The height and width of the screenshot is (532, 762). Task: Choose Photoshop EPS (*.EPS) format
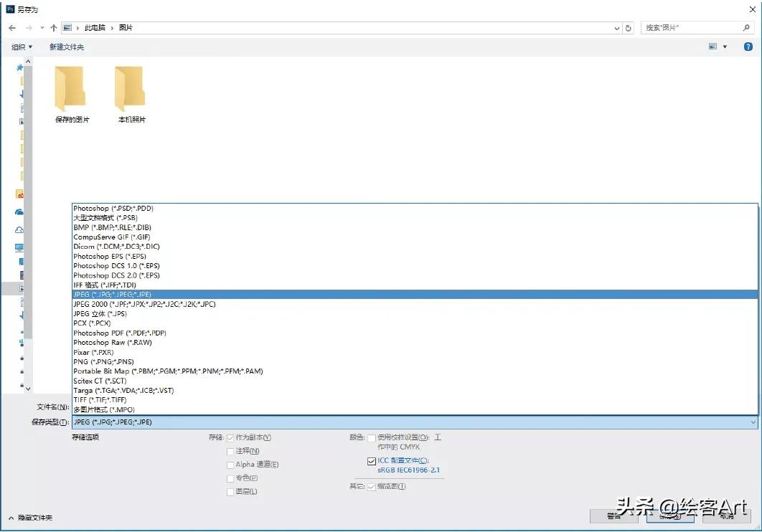click(415, 256)
